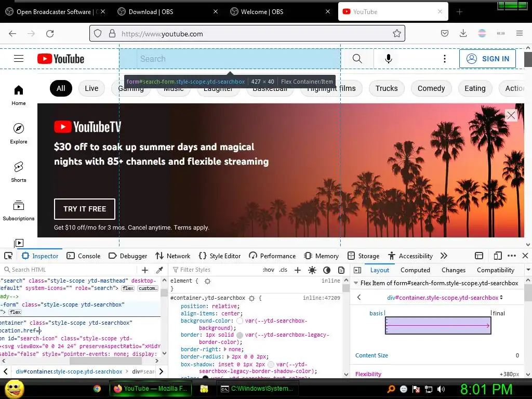Click the background-color swatch
The width and height of the screenshot is (532, 399).
240,321
